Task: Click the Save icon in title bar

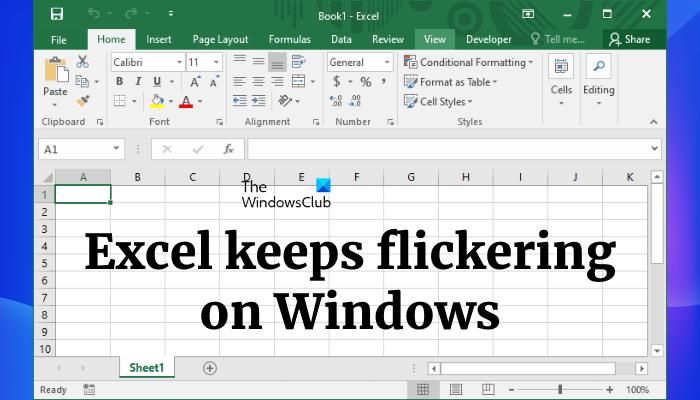Action: tap(57, 14)
